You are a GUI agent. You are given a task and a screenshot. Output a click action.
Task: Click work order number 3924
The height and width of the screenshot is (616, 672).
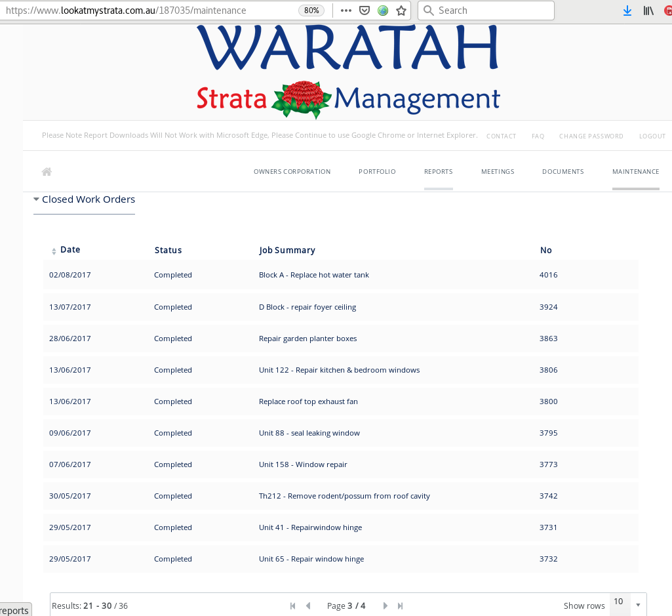pyautogui.click(x=549, y=307)
